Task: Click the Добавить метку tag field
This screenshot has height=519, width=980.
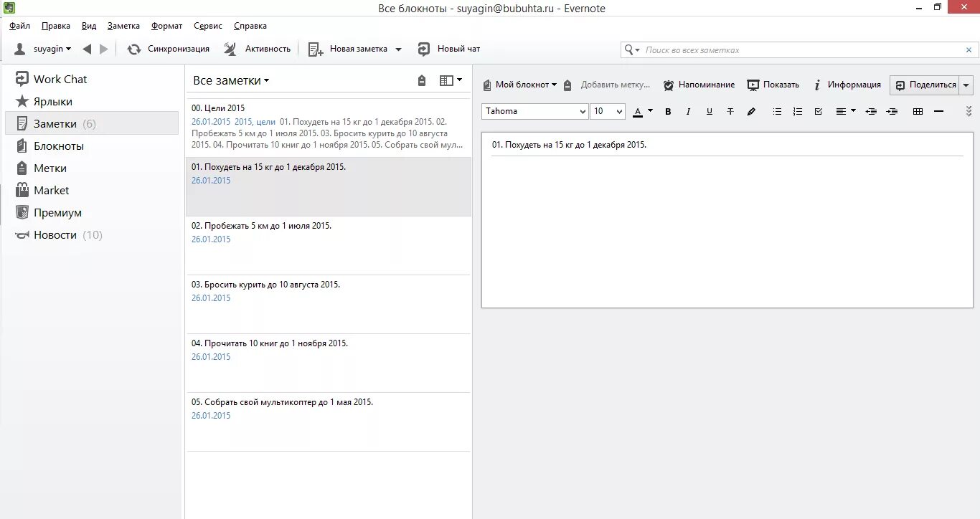Action: tap(615, 85)
